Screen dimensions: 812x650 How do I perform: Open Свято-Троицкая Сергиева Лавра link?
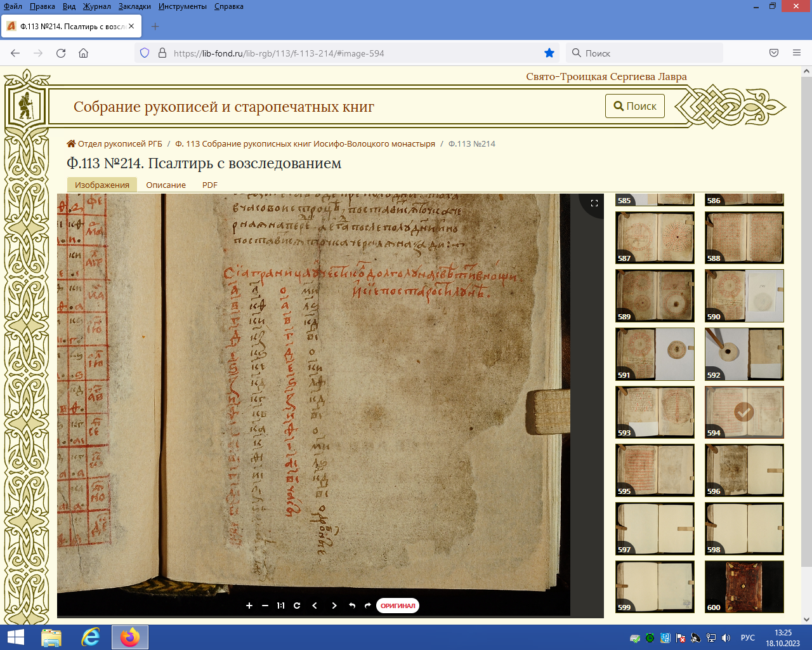[x=606, y=77]
